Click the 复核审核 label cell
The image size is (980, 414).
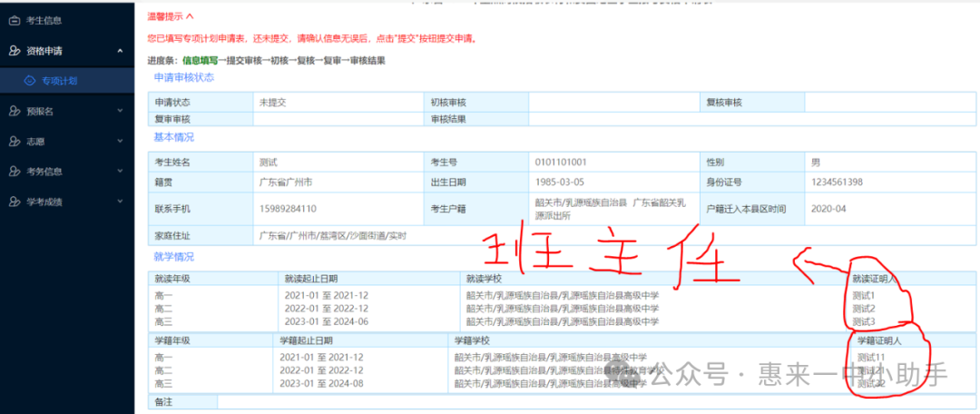pyautogui.click(x=752, y=102)
